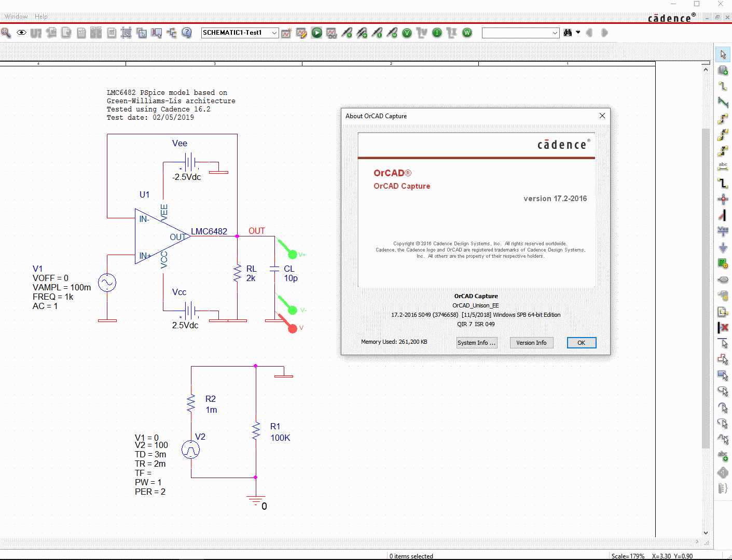The height and width of the screenshot is (560, 732).
Task: Click the vertical scrollbar down arrow
Action: pos(706,533)
